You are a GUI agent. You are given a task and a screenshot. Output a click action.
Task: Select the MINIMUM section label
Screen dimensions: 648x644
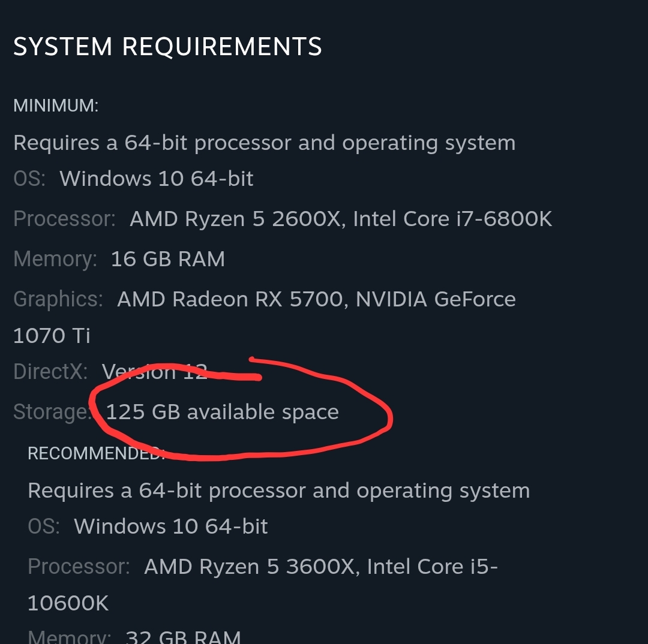coord(56,106)
